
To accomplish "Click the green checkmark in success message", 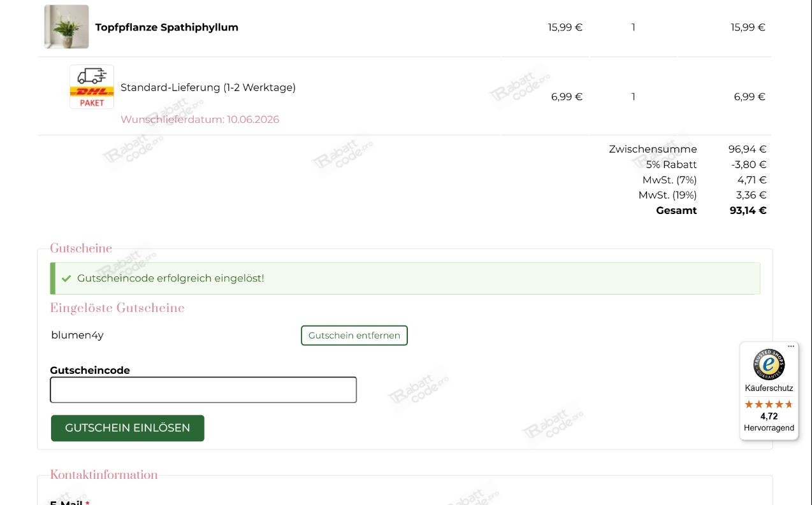I will tap(66, 278).
